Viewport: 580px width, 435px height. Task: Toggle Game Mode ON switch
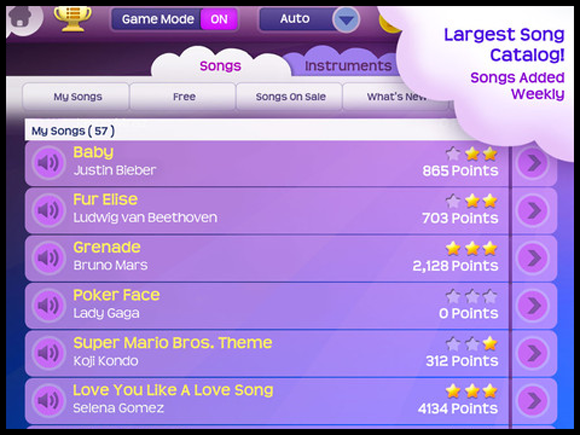pos(219,19)
